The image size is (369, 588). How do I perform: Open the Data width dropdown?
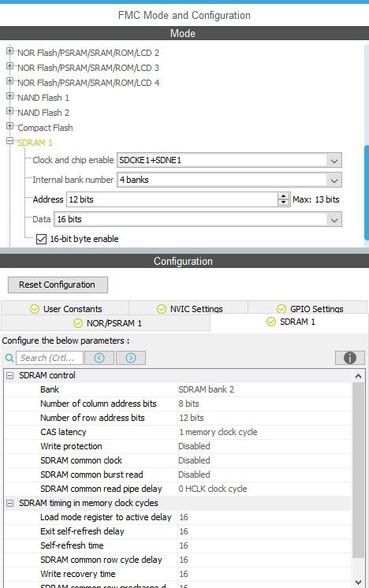(334, 219)
